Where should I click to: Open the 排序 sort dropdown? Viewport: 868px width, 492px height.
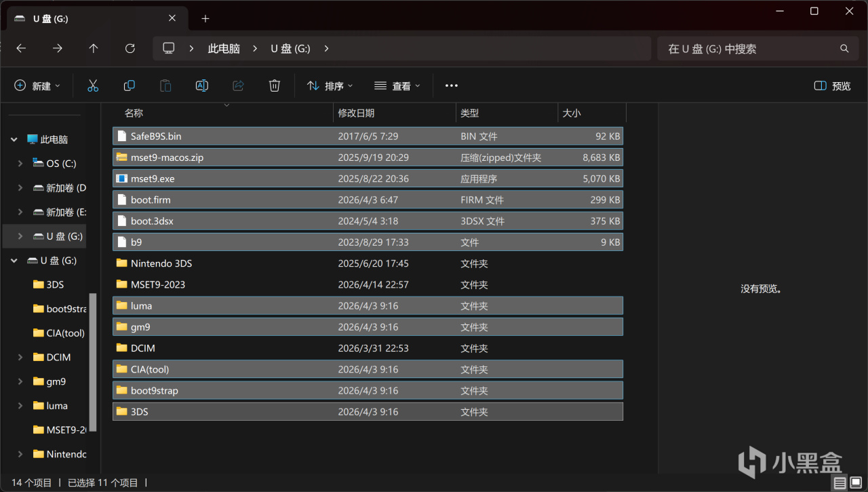(x=330, y=86)
